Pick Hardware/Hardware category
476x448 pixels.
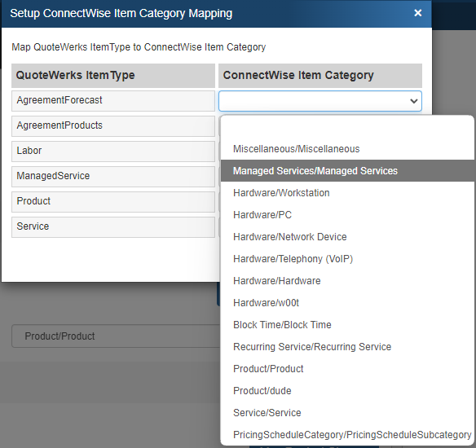tap(347, 281)
